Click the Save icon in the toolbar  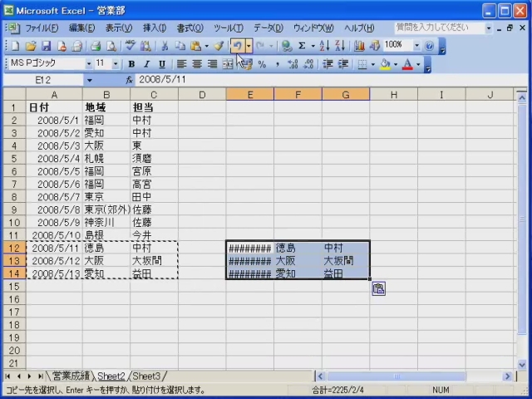(x=47, y=47)
